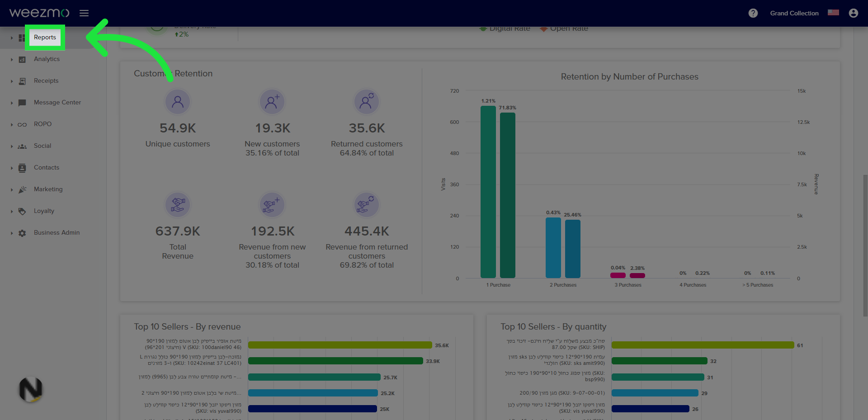Image resolution: width=868 pixels, height=420 pixels.
Task: Click the Analytics chart icon
Action: (x=22, y=60)
